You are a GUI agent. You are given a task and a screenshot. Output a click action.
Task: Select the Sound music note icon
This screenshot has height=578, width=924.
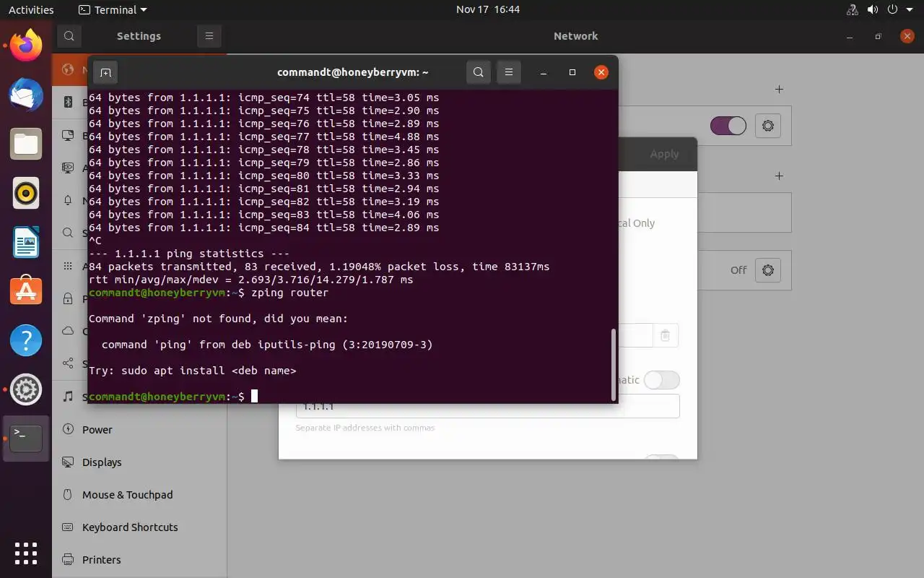click(68, 396)
